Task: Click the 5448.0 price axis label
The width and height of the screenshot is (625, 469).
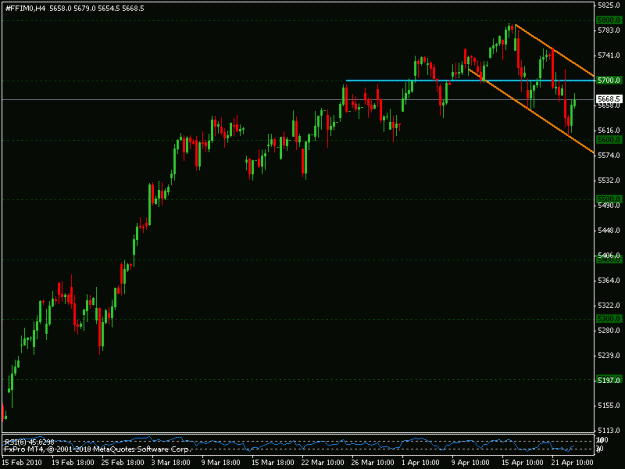Action: [609, 230]
